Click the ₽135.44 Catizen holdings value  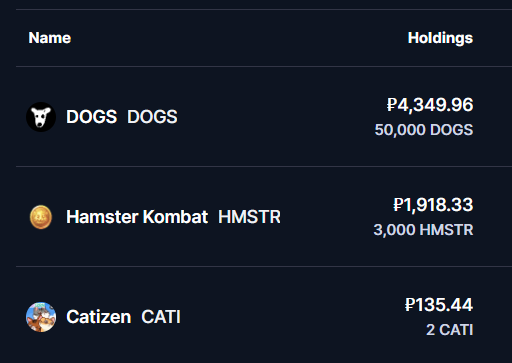439,305
